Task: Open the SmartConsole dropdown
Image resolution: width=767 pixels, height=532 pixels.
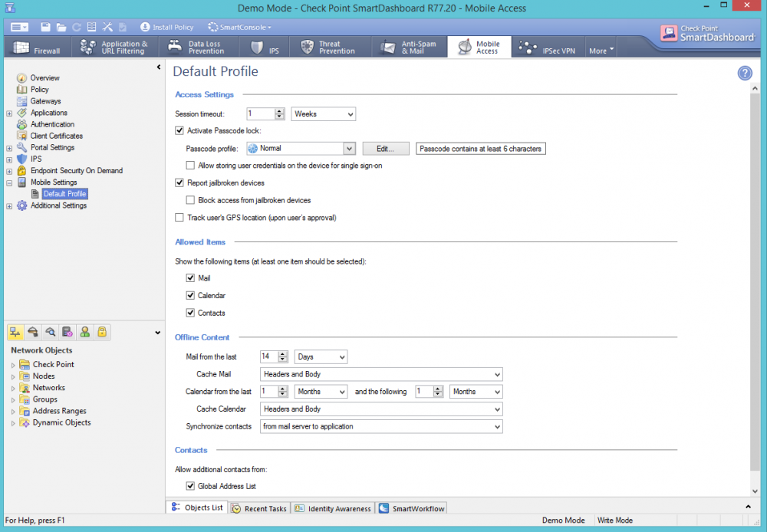Action: (x=239, y=27)
